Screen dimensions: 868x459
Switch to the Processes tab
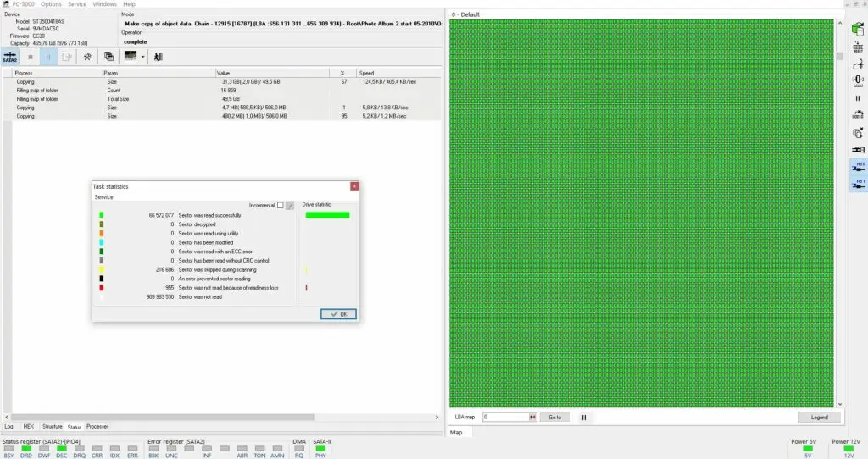[x=97, y=426]
